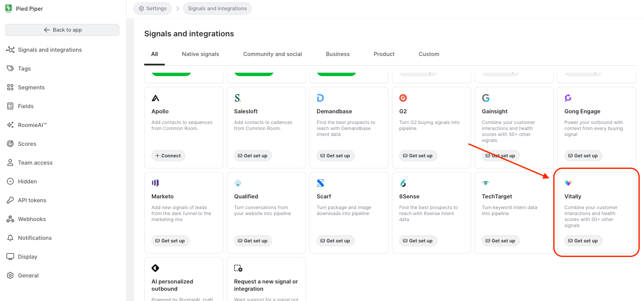Click the Salesloft logo icon

(237, 98)
